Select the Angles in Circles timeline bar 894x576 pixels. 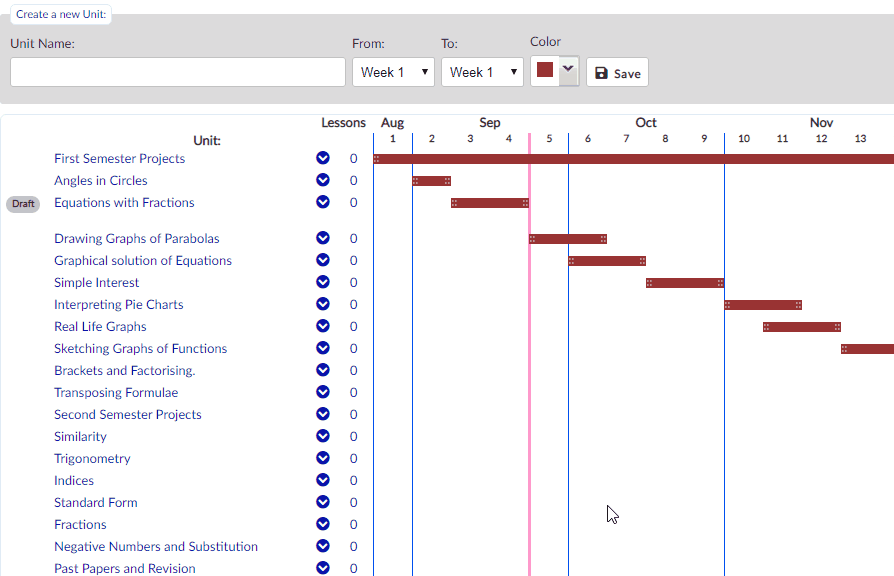[x=432, y=181]
